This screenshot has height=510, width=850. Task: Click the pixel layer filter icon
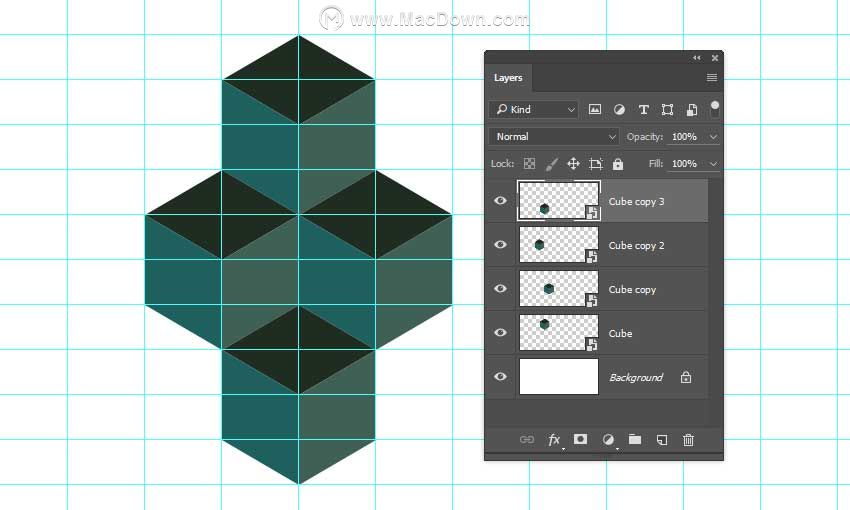(x=595, y=109)
